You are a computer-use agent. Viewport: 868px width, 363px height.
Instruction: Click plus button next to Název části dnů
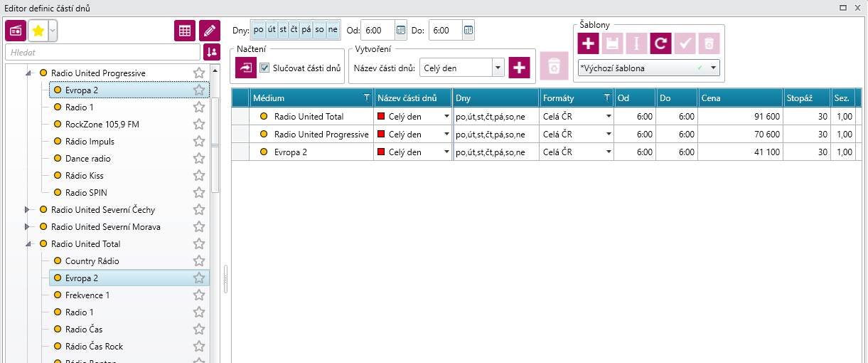520,68
